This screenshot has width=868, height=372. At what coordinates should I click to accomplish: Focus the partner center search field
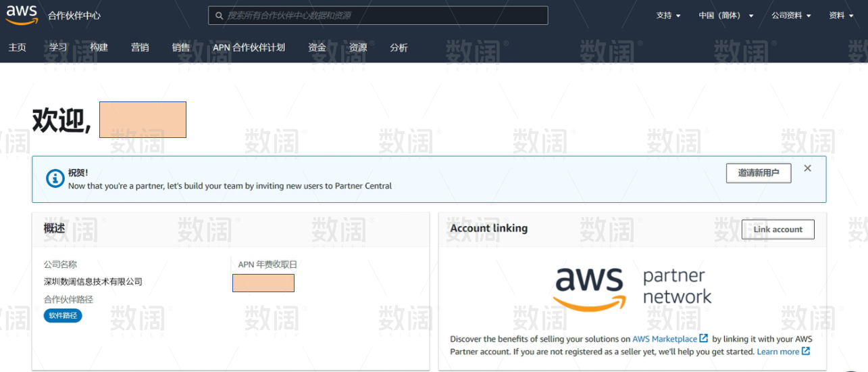[x=378, y=16]
